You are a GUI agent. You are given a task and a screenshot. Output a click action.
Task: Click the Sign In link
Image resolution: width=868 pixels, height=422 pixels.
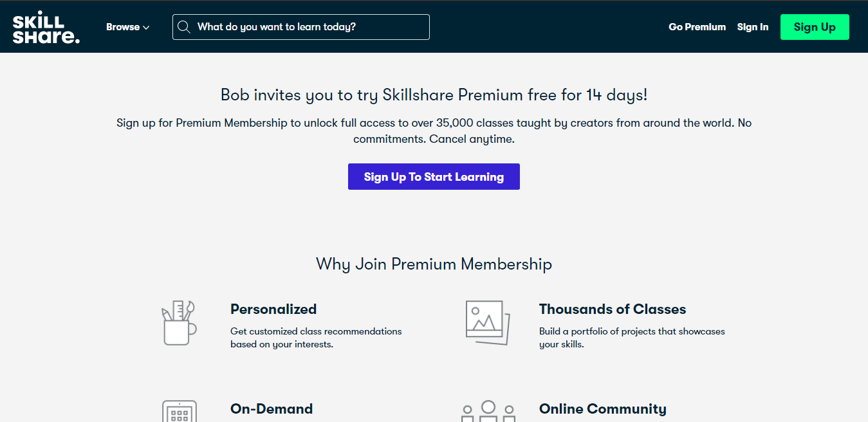[x=752, y=27]
